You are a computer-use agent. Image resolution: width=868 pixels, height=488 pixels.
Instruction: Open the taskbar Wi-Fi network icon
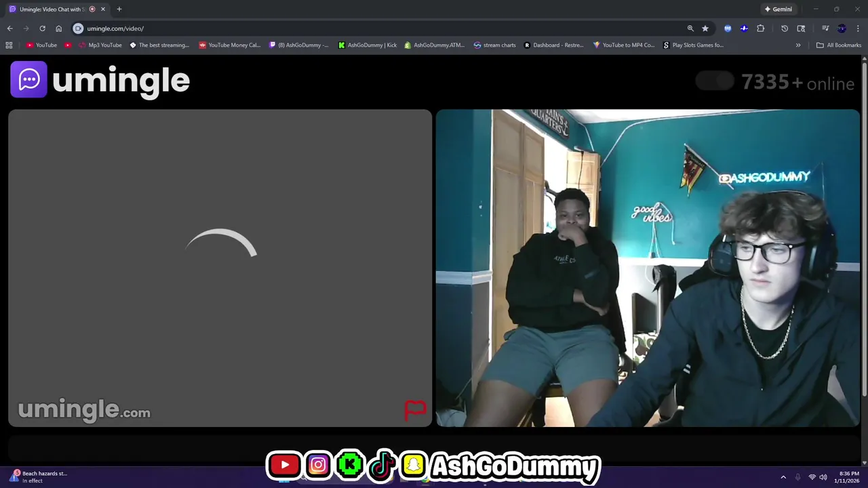click(812, 477)
